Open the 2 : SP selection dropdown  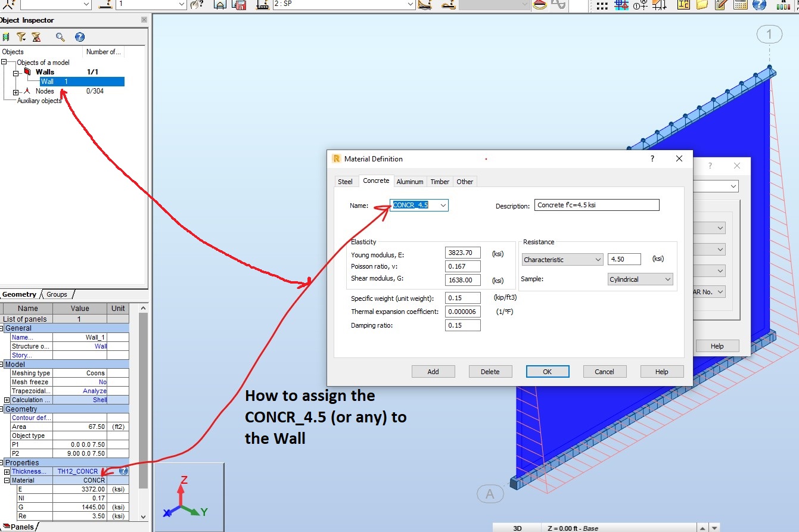tap(410, 5)
